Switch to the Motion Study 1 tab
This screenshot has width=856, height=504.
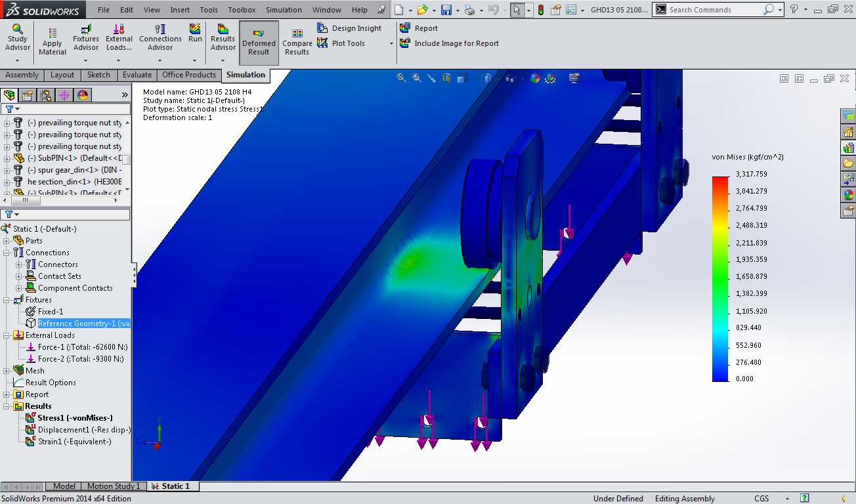pyautogui.click(x=114, y=486)
